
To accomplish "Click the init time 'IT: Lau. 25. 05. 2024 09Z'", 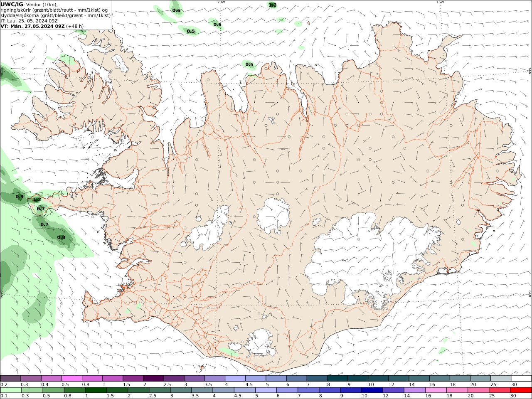I will 29,21.
